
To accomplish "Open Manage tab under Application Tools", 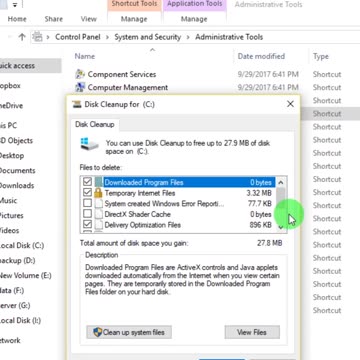I will click(194, 19).
